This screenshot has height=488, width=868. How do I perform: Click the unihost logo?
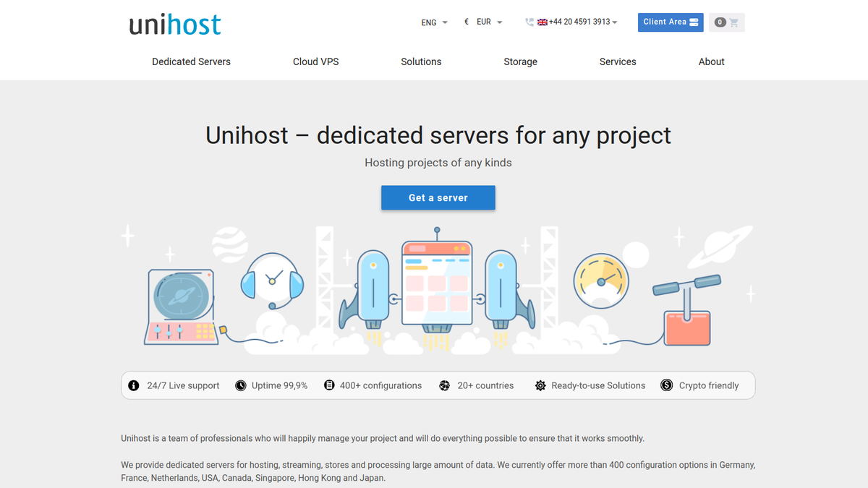(175, 25)
